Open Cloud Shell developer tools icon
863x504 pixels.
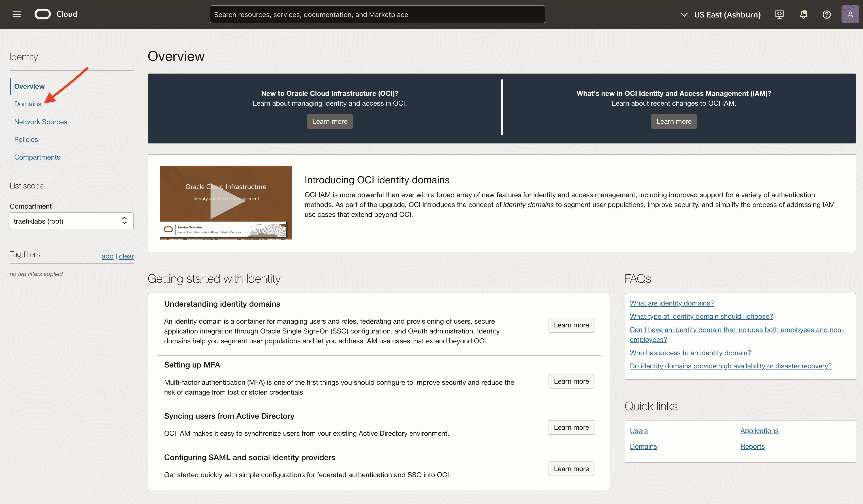pyautogui.click(x=779, y=14)
